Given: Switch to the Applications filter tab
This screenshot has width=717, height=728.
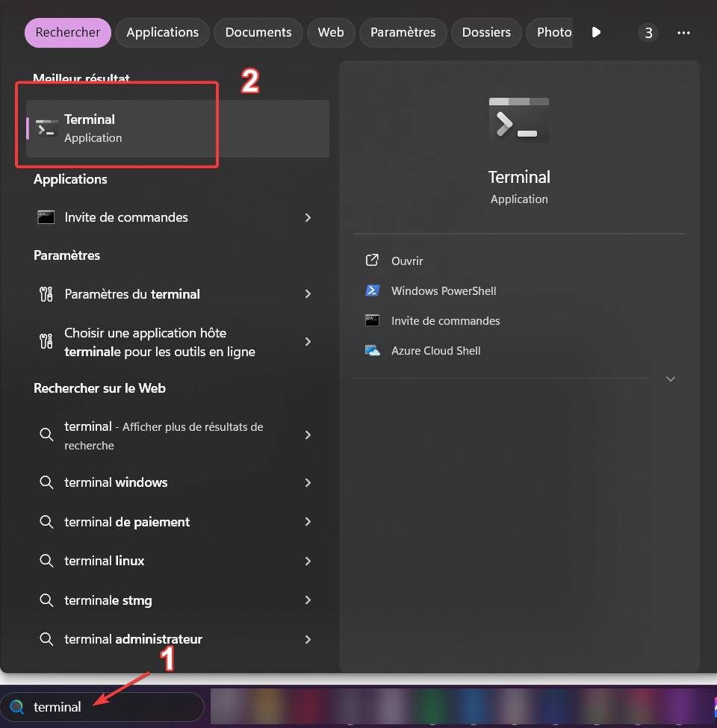Looking at the screenshot, I should point(163,33).
